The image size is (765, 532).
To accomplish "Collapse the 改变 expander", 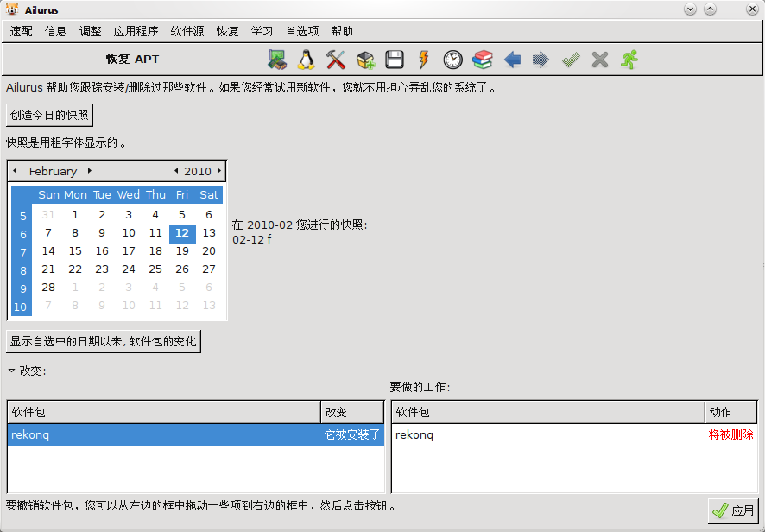I will pyautogui.click(x=12, y=371).
